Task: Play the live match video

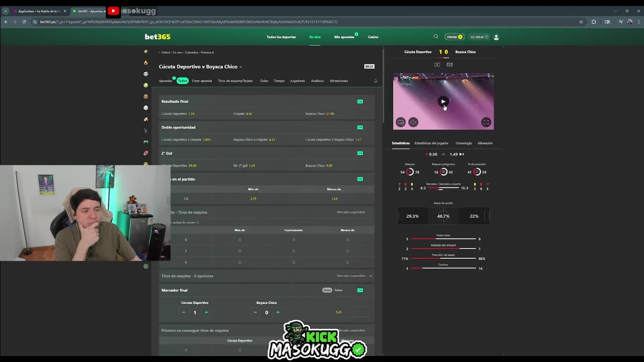Action: pyautogui.click(x=443, y=102)
